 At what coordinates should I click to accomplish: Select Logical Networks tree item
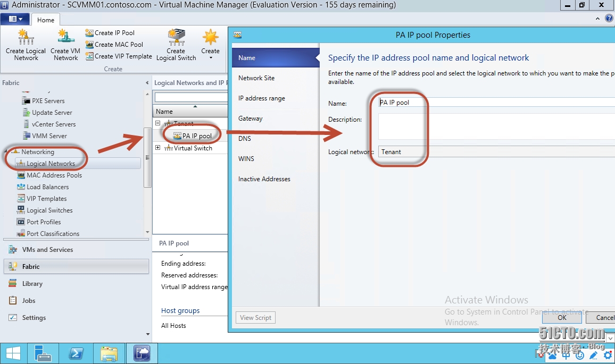(78, 163)
